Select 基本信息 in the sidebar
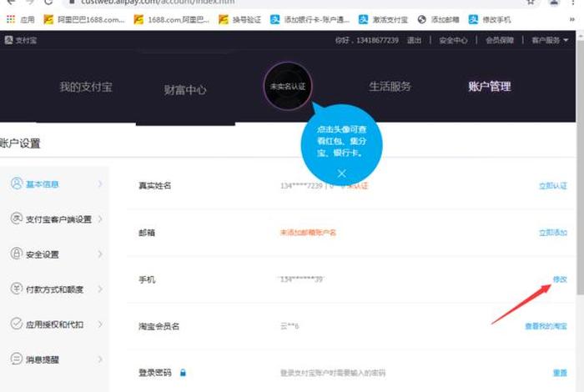Image resolution: width=584 pixels, height=392 pixels. click(x=42, y=184)
